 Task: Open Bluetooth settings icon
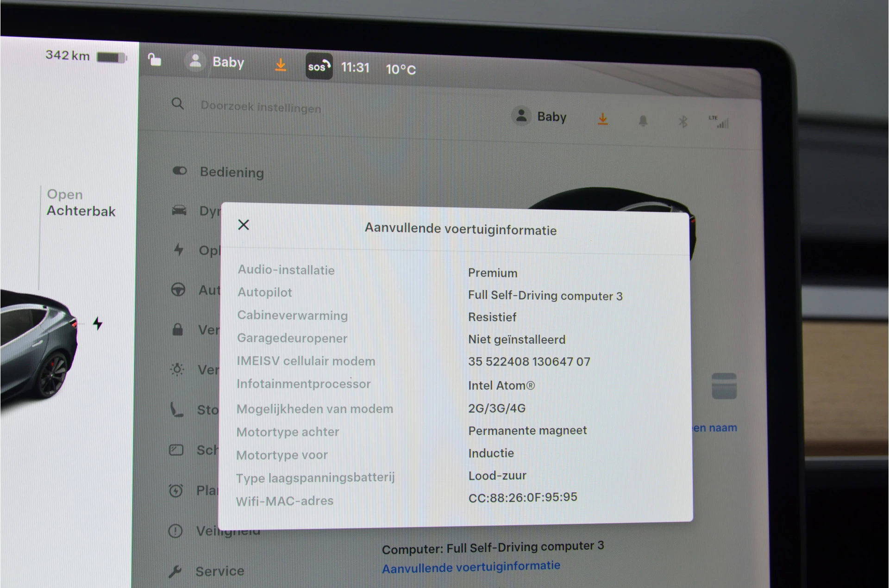tap(682, 122)
